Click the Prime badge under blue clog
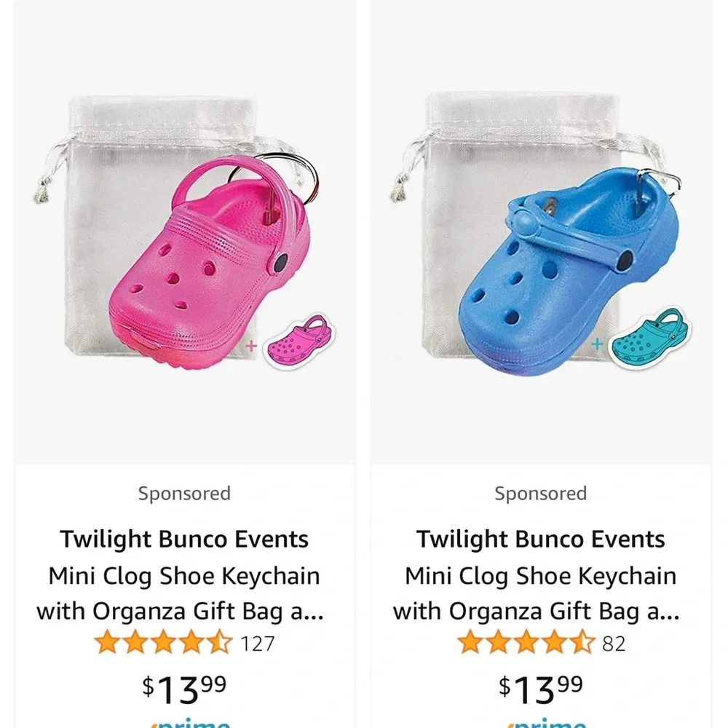 pyautogui.click(x=547, y=724)
